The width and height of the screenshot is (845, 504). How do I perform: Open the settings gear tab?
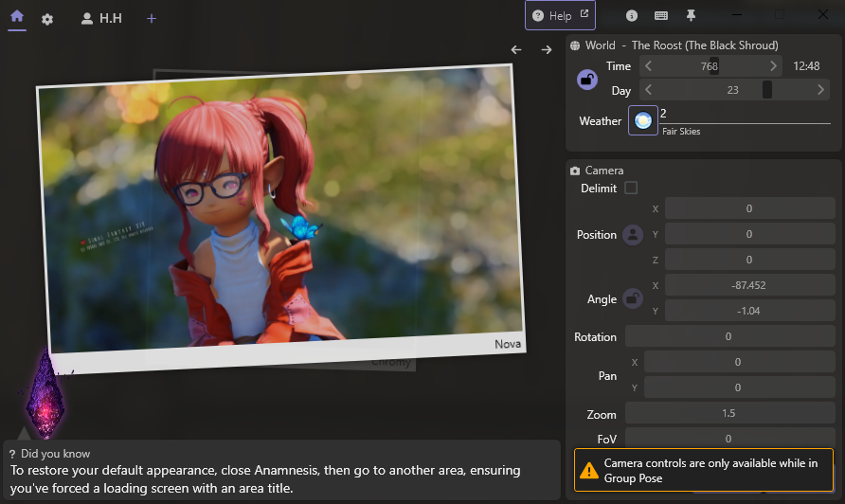47,19
